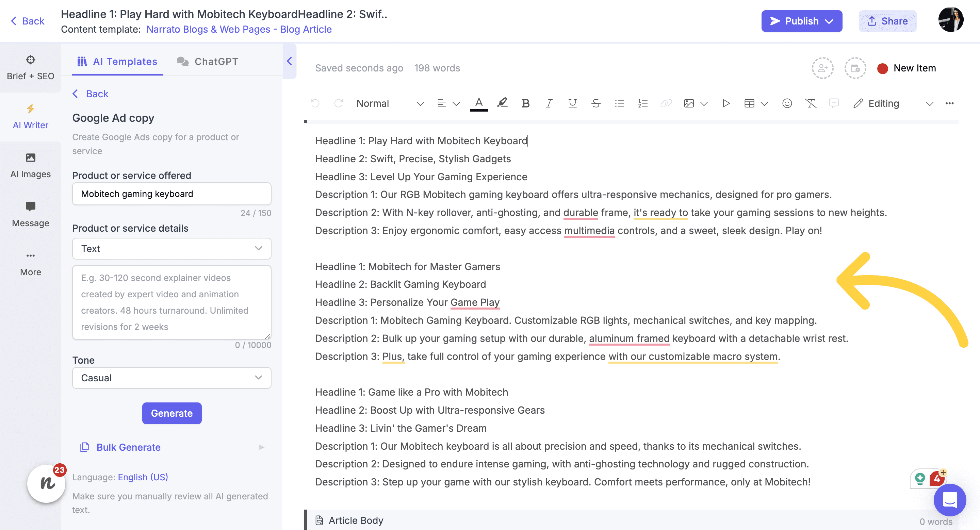Toggle italic formatting on text

(x=549, y=103)
